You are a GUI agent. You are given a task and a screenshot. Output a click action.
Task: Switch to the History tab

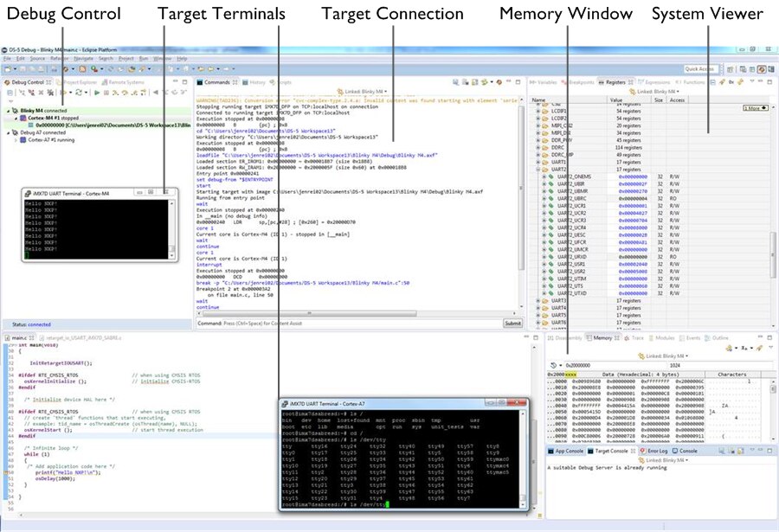click(254, 82)
